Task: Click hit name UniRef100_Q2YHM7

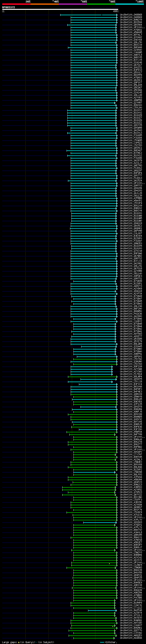Action: [x=131, y=103]
